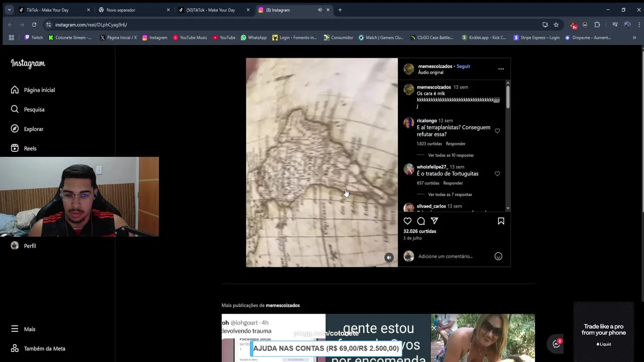The image size is (644, 362).
Task: Open Stripe Express – Login bookmark
Action: click(x=536, y=38)
